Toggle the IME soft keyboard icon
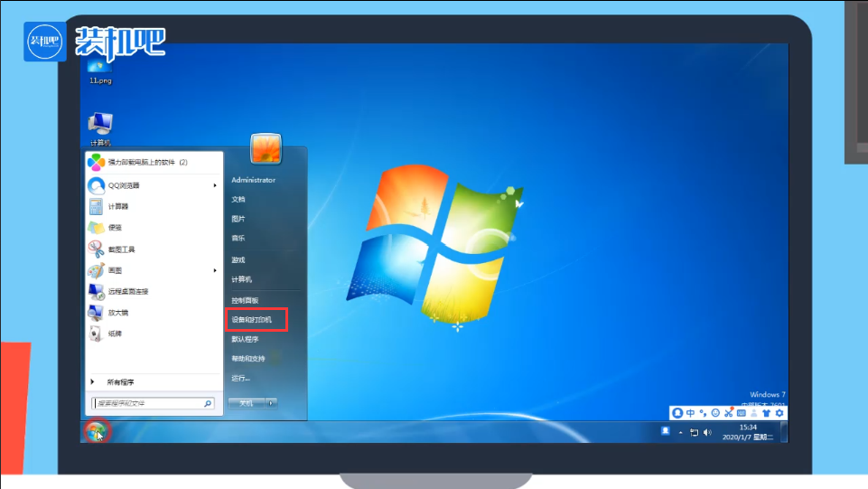 (741, 413)
